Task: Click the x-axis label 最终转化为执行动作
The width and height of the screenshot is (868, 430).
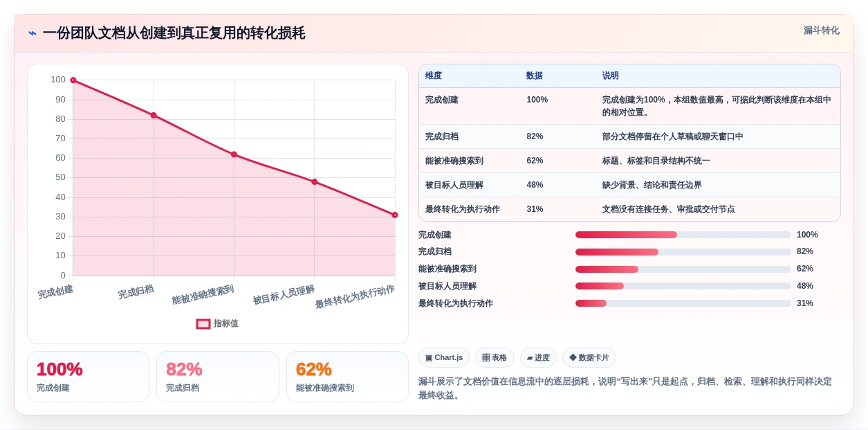Action: 355,296
